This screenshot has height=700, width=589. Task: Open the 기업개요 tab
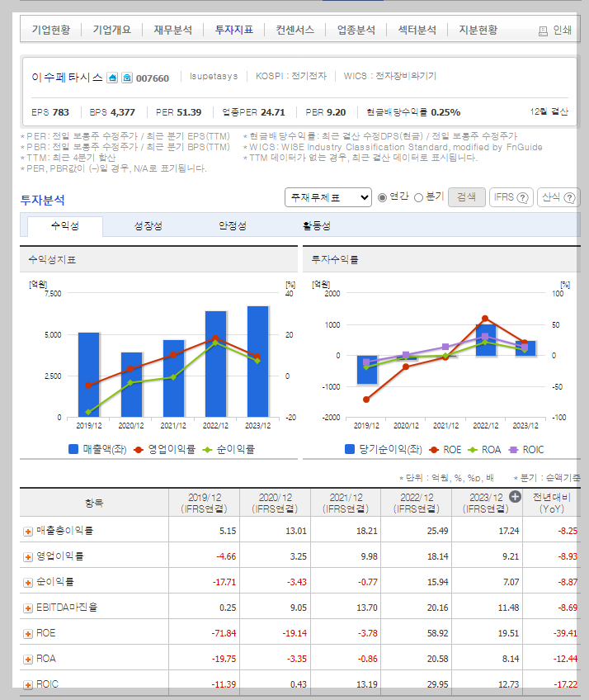point(112,30)
